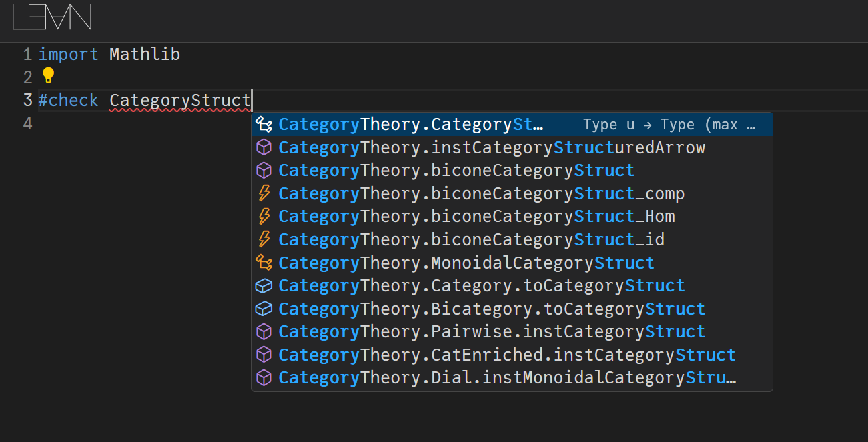Image resolution: width=868 pixels, height=442 pixels.
Task: Click the structure icon beside CategoryTheory.CategoryStruct suggestion
Action: pyautogui.click(x=264, y=125)
